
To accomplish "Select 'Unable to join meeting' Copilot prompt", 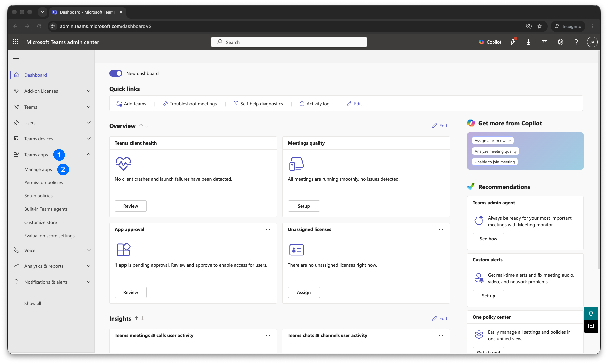I will pyautogui.click(x=494, y=162).
